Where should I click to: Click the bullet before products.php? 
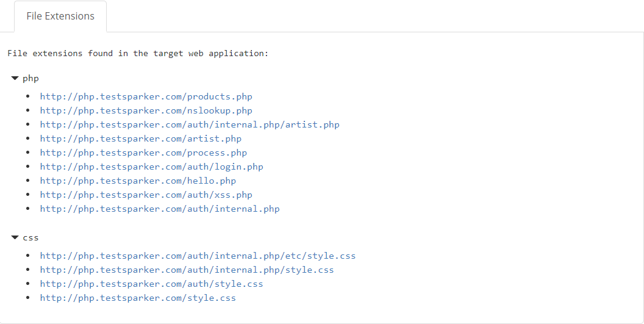[x=27, y=96]
